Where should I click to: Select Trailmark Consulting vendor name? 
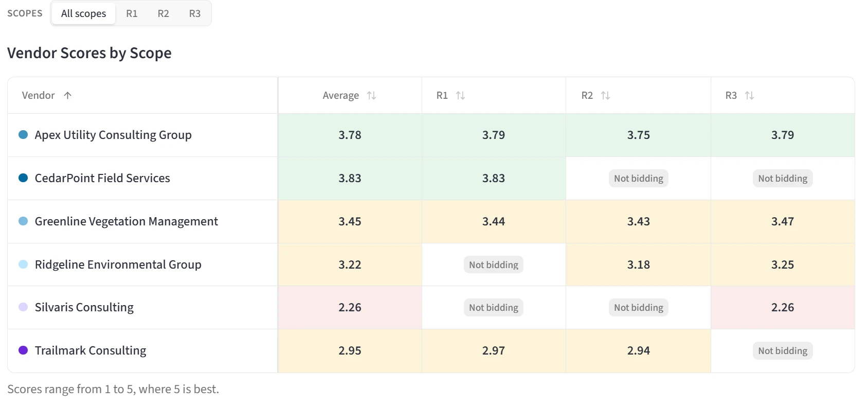pos(91,350)
